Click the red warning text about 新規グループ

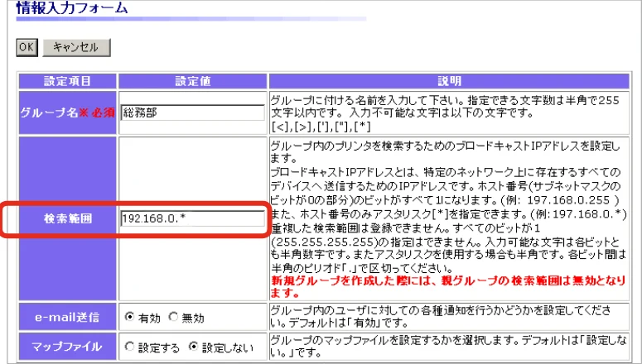[448, 287]
